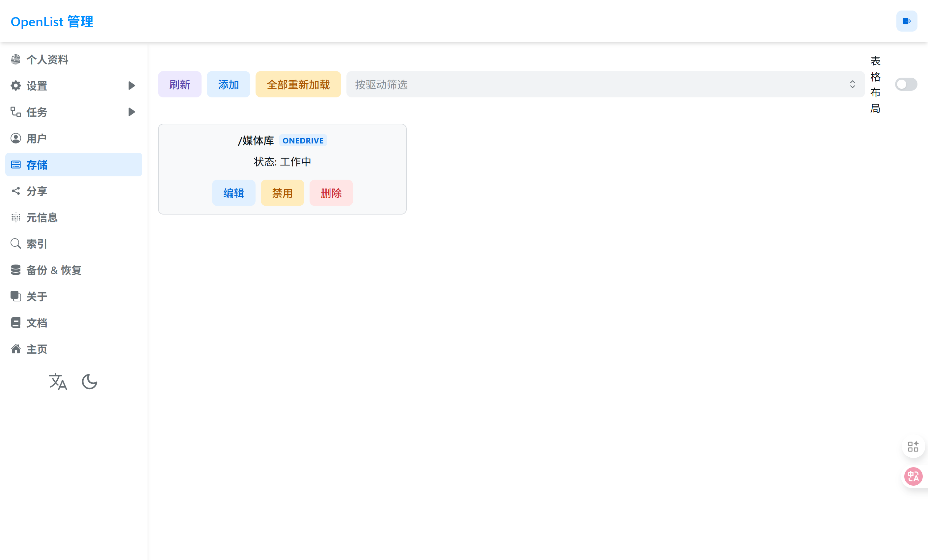Expand the 设置 submenu arrow
Screen dimensions: 928x560
click(131, 86)
